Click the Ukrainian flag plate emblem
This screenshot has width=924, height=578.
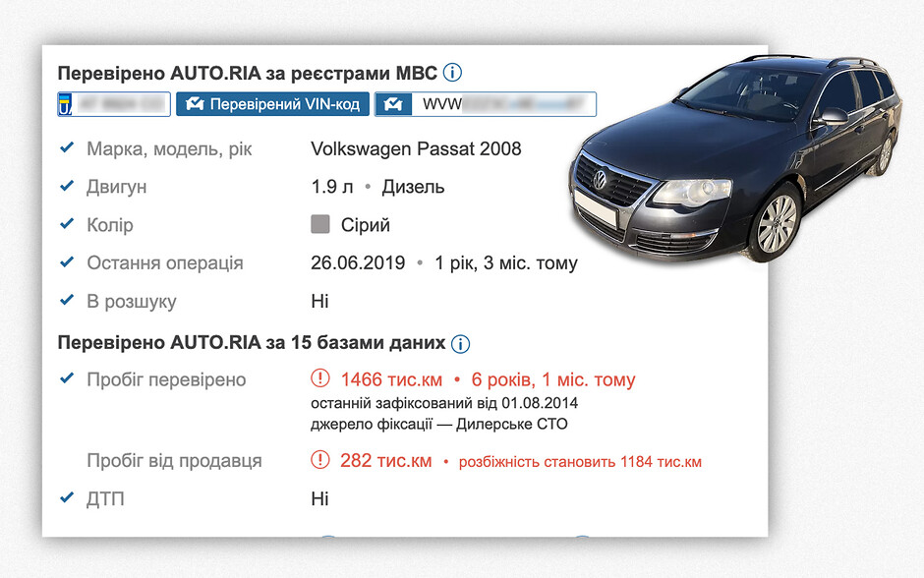pyautogui.click(x=66, y=104)
